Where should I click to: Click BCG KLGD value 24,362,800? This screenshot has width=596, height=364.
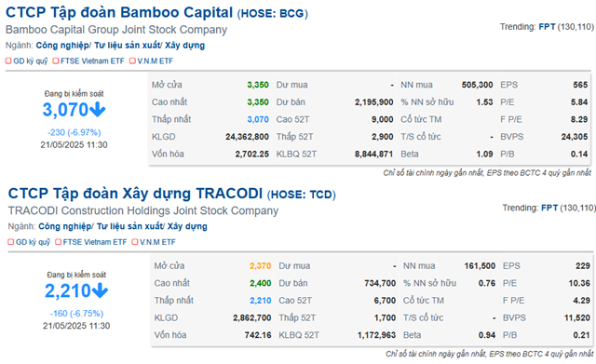247,137
